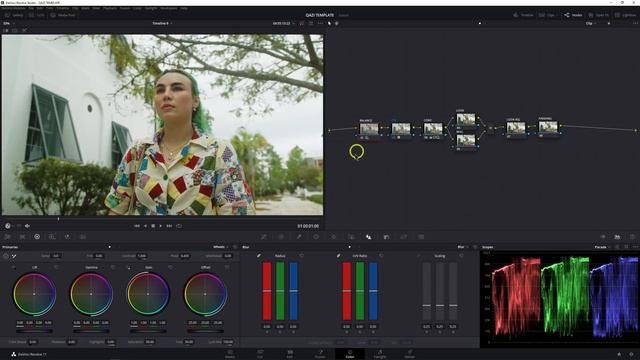Toggle split screen view
Screen dimensions: 640x360
click(15, 30)
